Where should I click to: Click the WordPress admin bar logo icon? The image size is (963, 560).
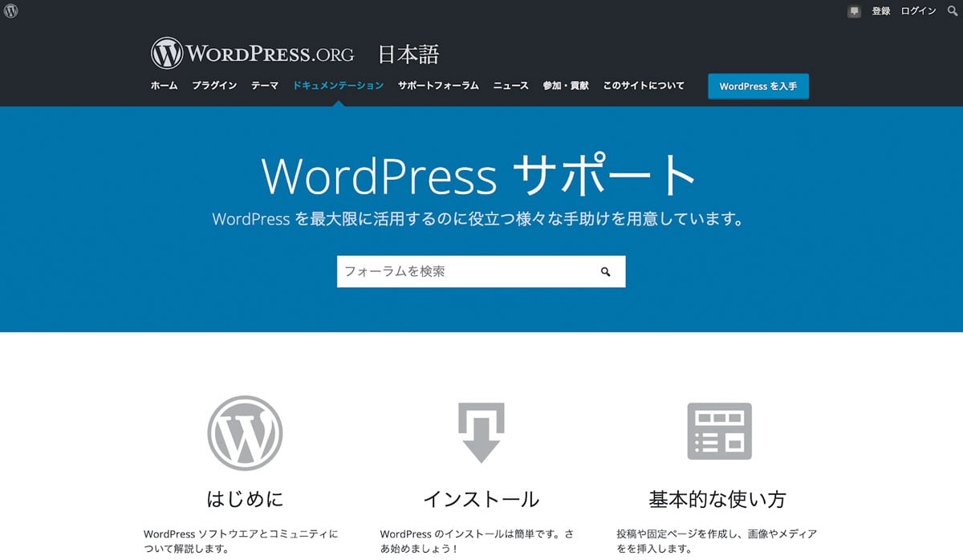(x=10, y=10)
